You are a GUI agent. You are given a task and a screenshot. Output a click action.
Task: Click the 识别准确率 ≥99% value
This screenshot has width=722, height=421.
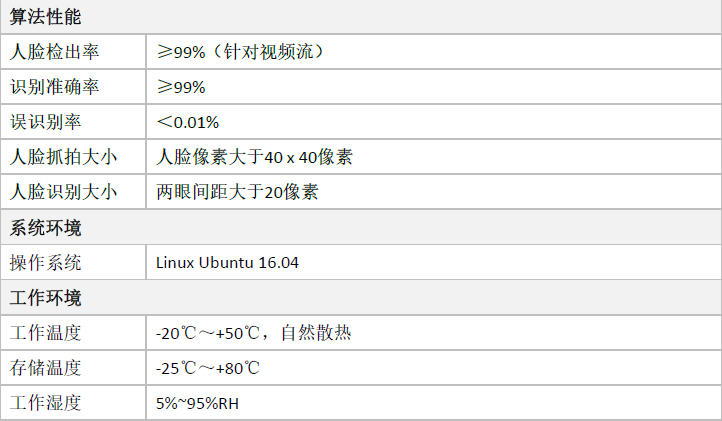[x=181, y=87]
